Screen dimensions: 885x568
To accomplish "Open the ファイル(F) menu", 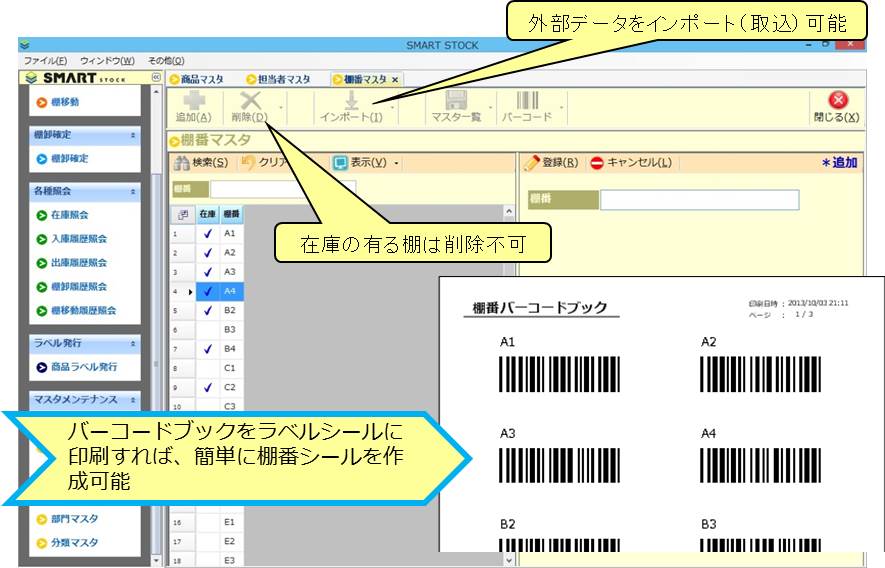I will [x=45, y=60].
